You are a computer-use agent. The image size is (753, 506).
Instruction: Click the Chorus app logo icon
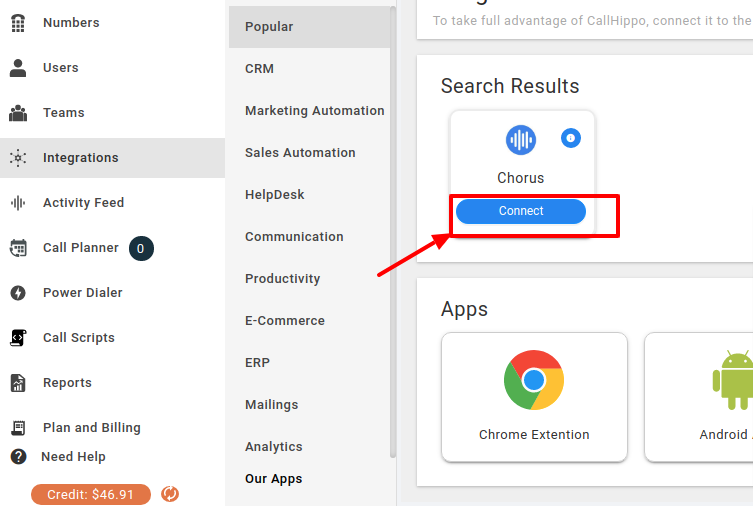[x=521, y=140]
